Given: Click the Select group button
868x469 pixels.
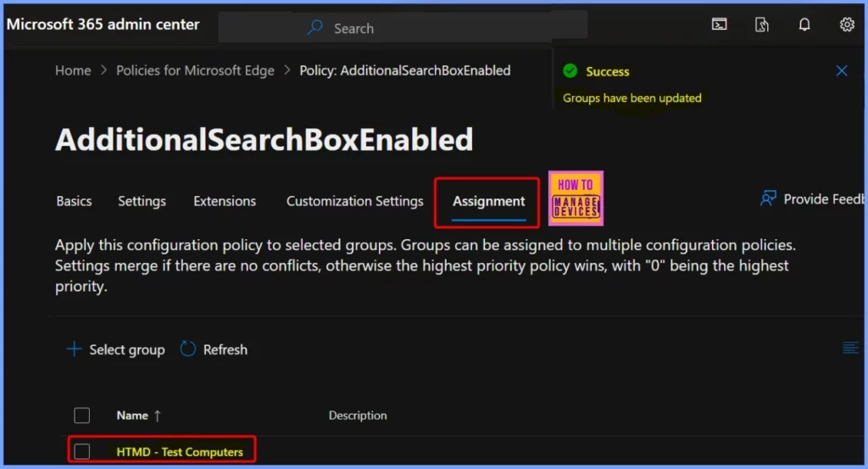Looking at the screenshot, I should [115, 349].
